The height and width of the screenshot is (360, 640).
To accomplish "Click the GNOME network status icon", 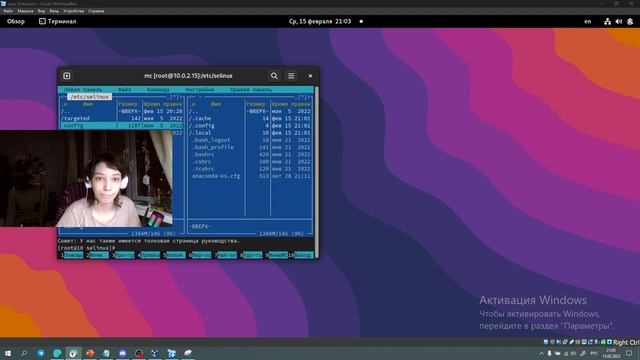I will (x=608, y=22).
